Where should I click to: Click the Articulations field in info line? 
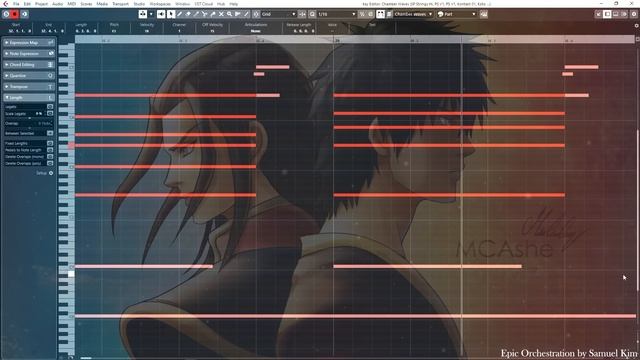click(x=256, y=31)
